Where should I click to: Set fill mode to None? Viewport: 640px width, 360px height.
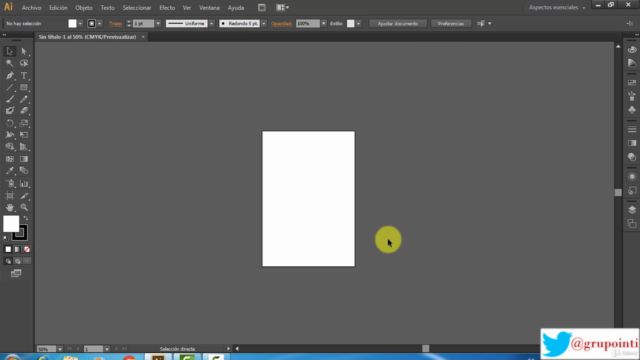click(x=27, y=249)
